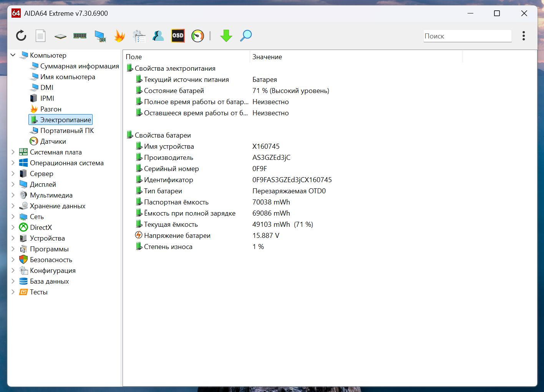Click the Refresh toolbar icon

click(21, 36)
